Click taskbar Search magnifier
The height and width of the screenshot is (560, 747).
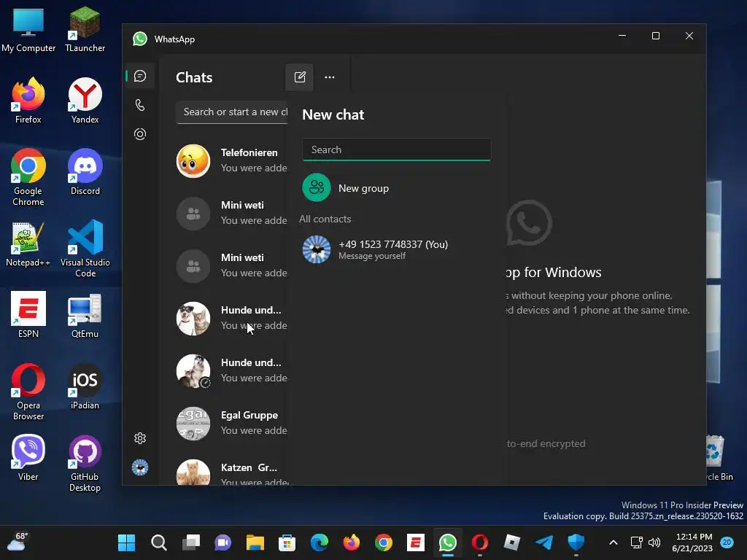tap(158, 542)
